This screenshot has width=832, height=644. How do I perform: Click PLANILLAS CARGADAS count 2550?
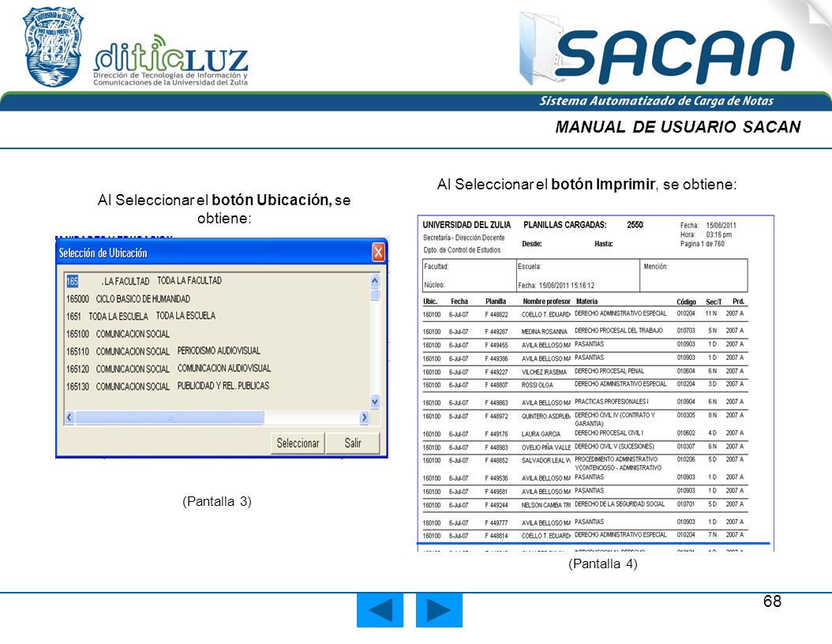pos(635,225)
